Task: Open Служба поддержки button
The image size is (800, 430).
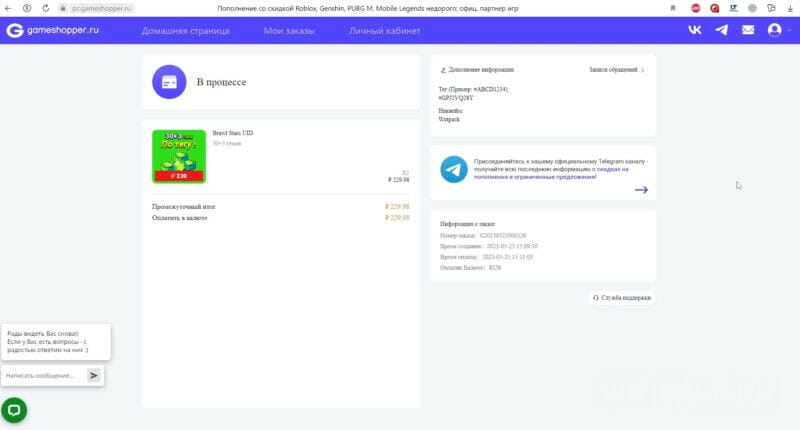Action: 622,298
